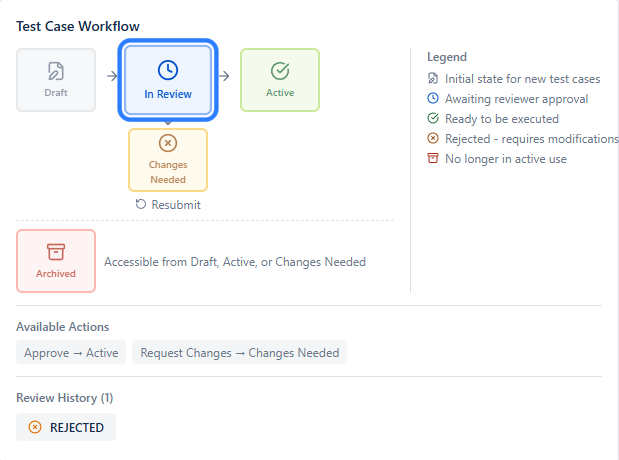The image size is (619, 460).
Task: Click the Changes Needed X-circle icon
Action: [168, 143]
